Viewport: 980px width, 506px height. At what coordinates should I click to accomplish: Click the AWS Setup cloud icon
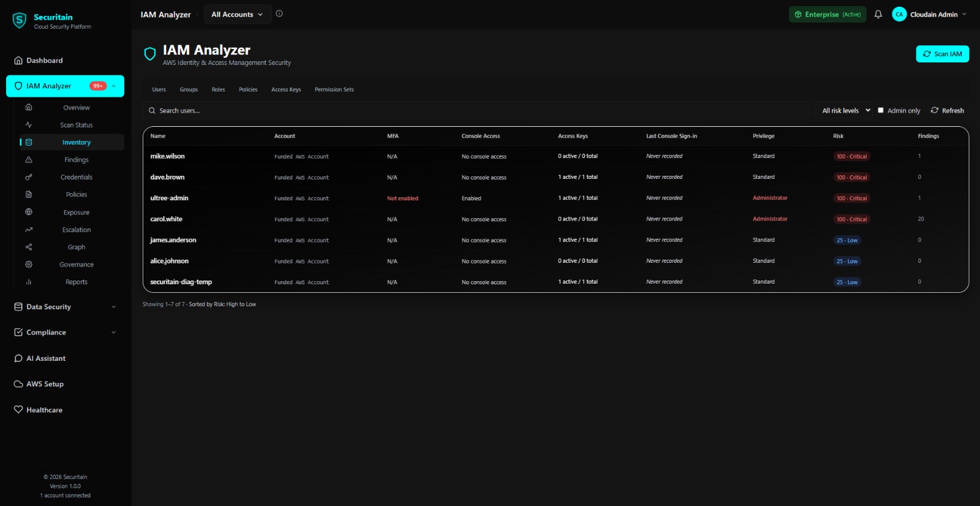[18, 384]
